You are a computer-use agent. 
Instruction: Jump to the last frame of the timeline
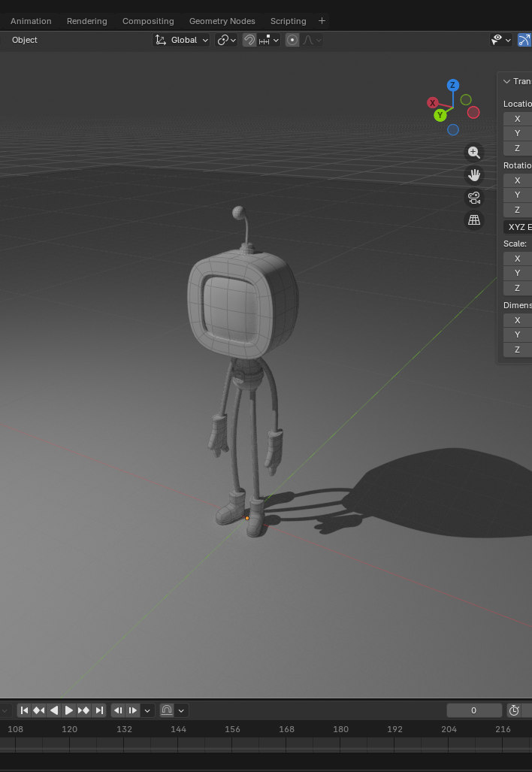[x=98, y=710]
